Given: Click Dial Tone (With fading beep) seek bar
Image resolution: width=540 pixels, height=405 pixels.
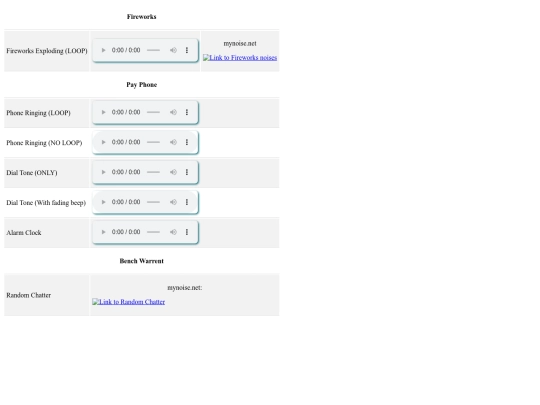Looking at the screenshot, I should (x=153, y=202).
